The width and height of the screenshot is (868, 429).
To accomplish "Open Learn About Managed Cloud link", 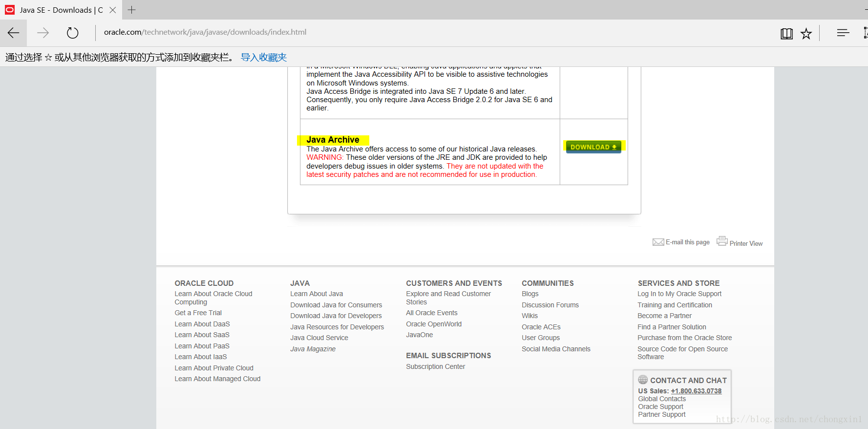I will point(217,379).
